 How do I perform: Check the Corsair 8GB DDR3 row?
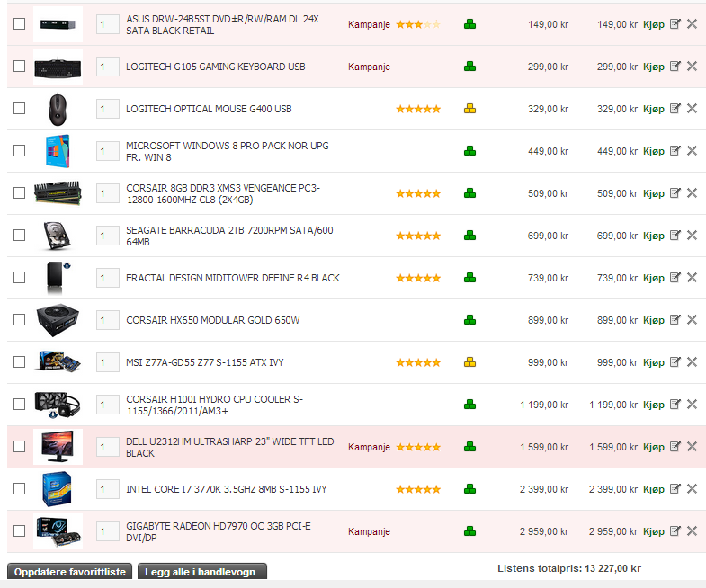(20, 192)
